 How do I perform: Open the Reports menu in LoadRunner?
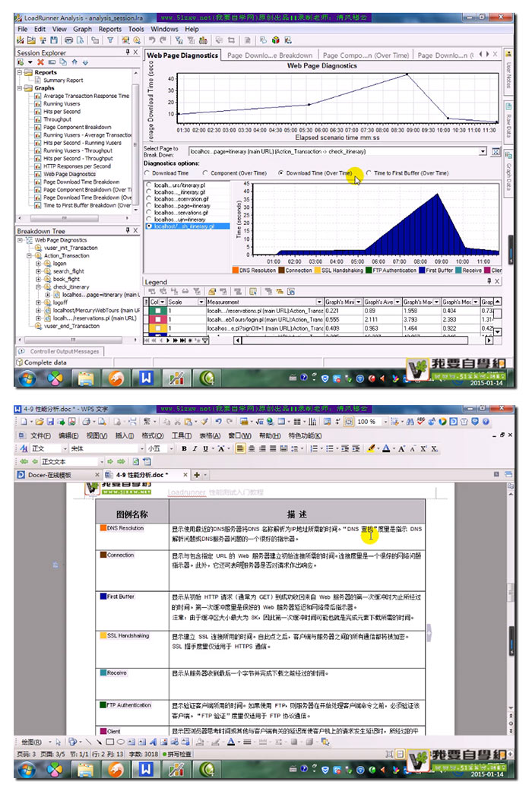[x=110, y=29]
